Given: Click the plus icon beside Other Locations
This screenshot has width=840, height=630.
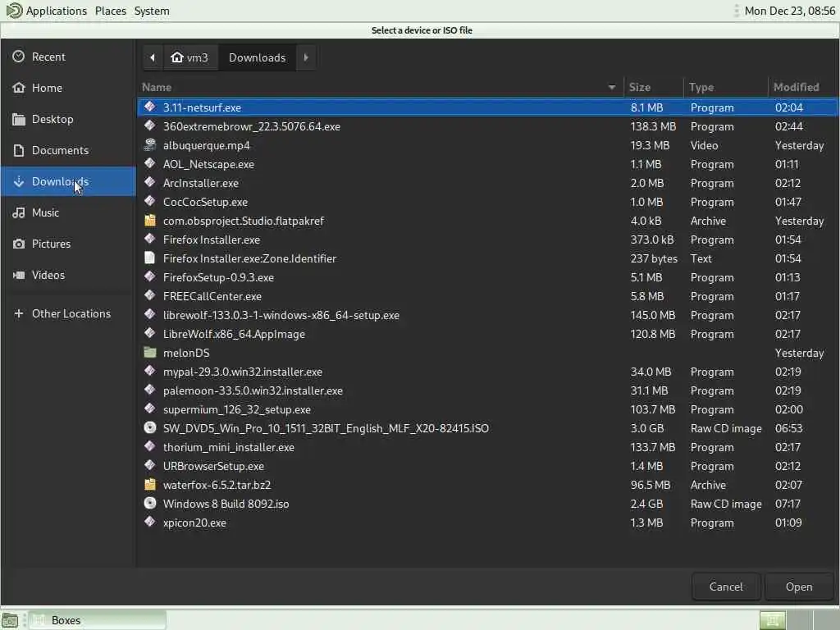Looking at the screenshot, I should point(18,313).
